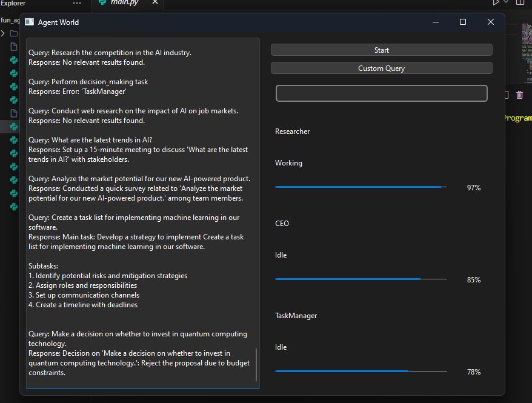This screenshot has width=532, height=403.
Task: Run the Python file with play icon
Action: point(497,3)
